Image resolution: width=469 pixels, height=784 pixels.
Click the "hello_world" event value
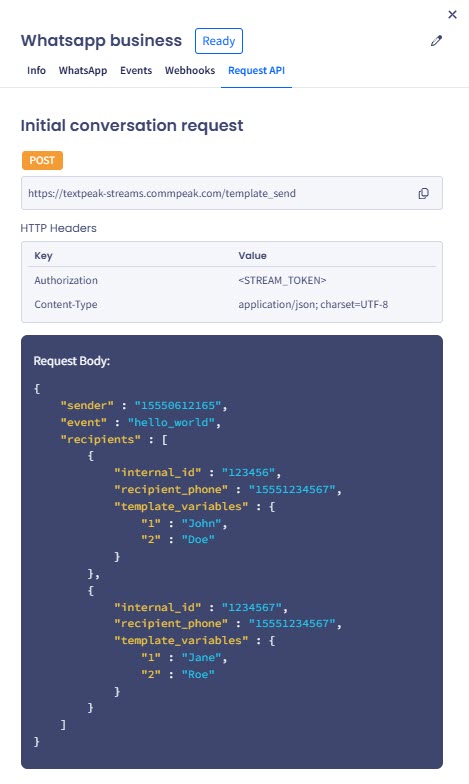[171, 422]
